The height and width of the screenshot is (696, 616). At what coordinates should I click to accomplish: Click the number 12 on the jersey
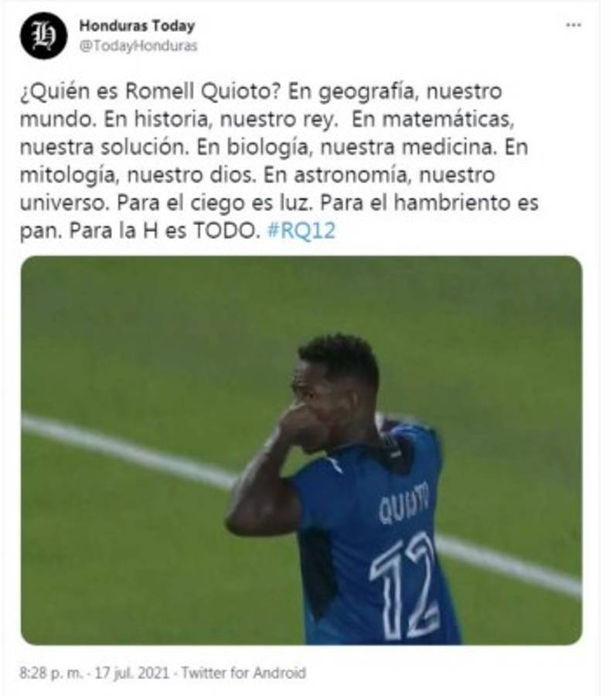point(404,586)
